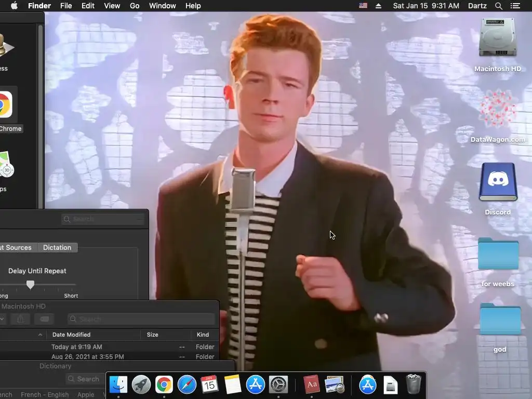Click the Dictionary window search field
Viewport: 532px width, 399px height.
(84, 379)
